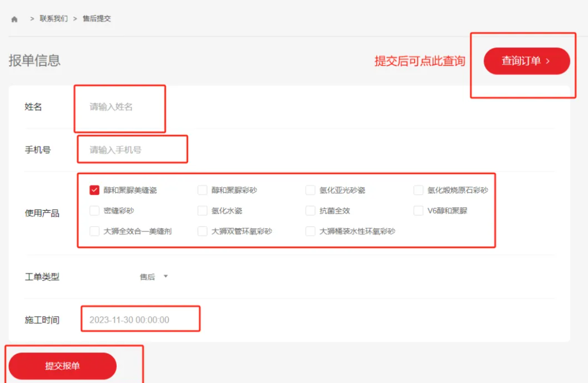The width and height of the screenshot is (588, 383).
Task: Check the 醇和聚脲彩砂 checkbox
Action: (x=202, y=190)
